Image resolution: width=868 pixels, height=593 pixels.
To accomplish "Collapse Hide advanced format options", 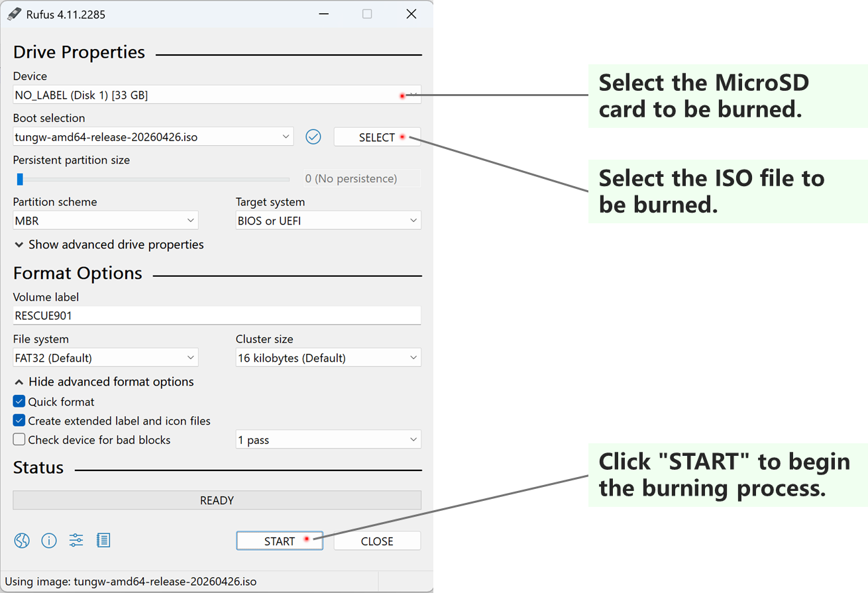I will pyautogui.click(x=104, y=382).
